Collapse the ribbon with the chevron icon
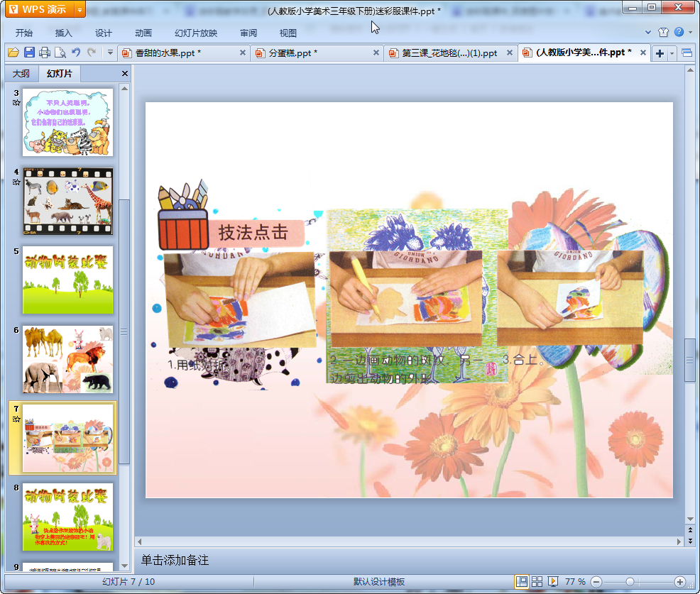700x594 pixels. [x=647, y=32]
